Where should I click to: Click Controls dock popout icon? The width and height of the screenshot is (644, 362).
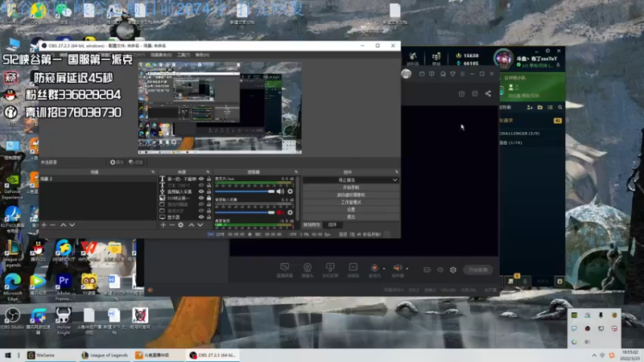pyautogui.click(x=396, y=172)
